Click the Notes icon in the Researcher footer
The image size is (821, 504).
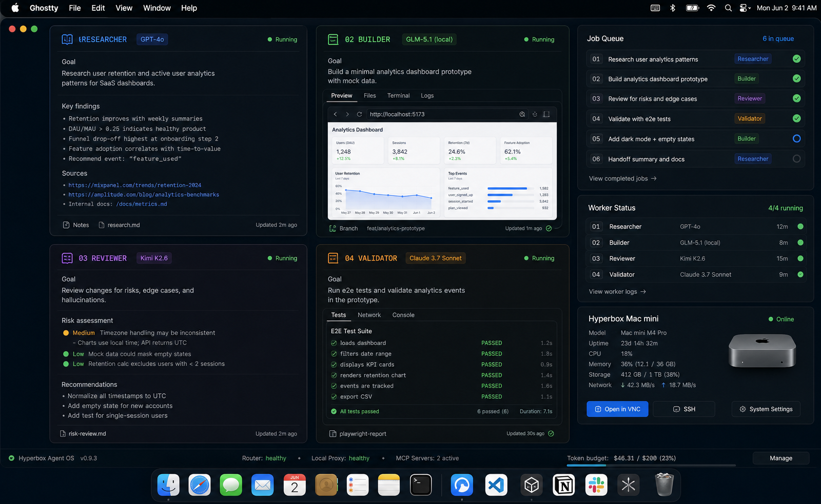coord(66,225)
